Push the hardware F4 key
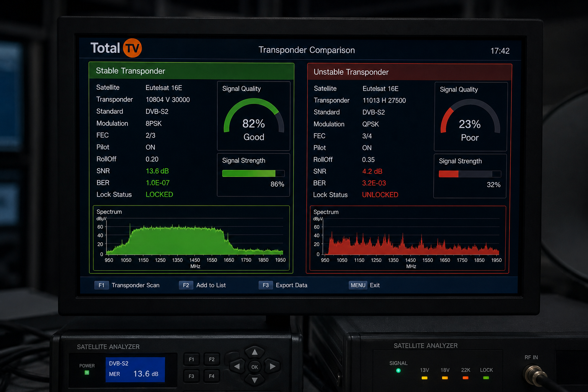This screenshot has height=392, width=588. (212, 376)
